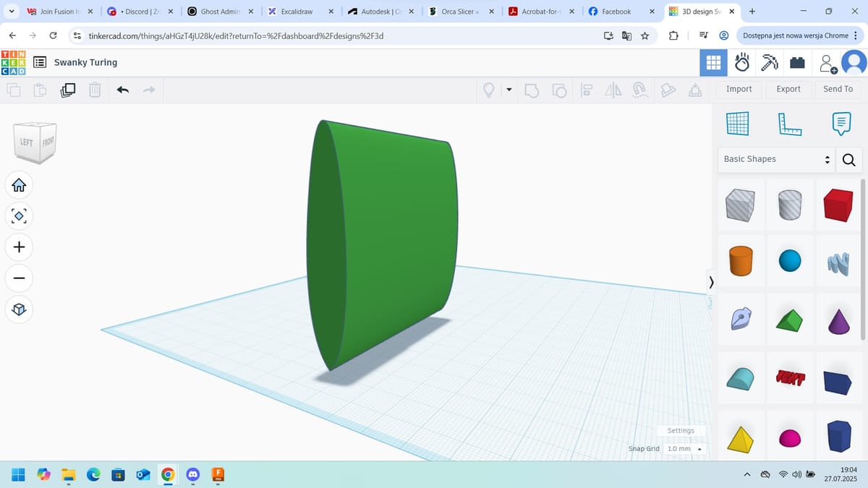Select the Workplane tool
Image resolution: width=868 pixels, height=488 pixels.
(x=738, y=124)
